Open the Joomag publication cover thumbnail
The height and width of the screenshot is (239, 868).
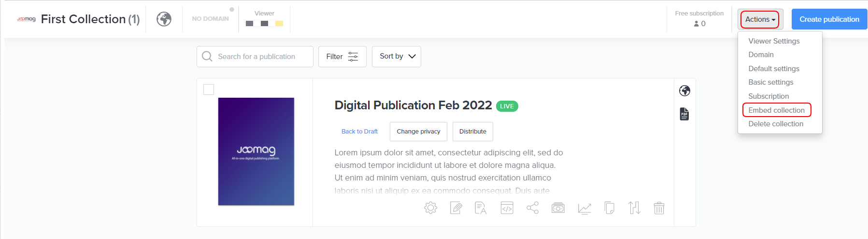(x=256, y=151)
